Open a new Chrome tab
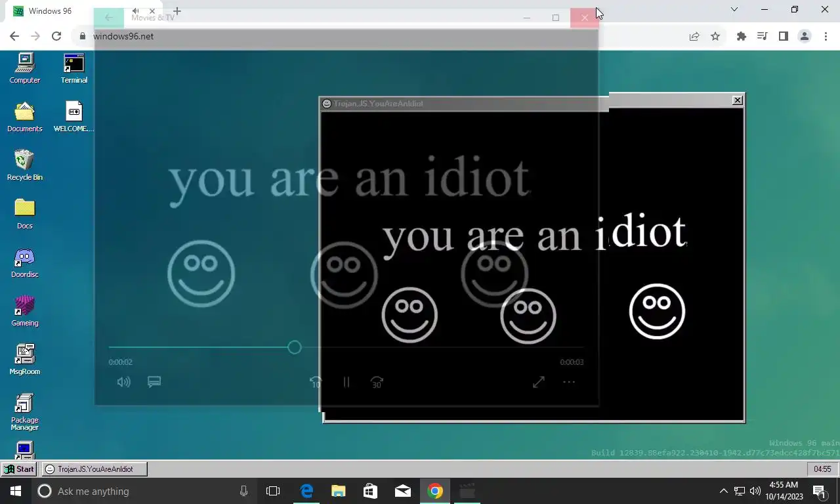 pos(177,11)
